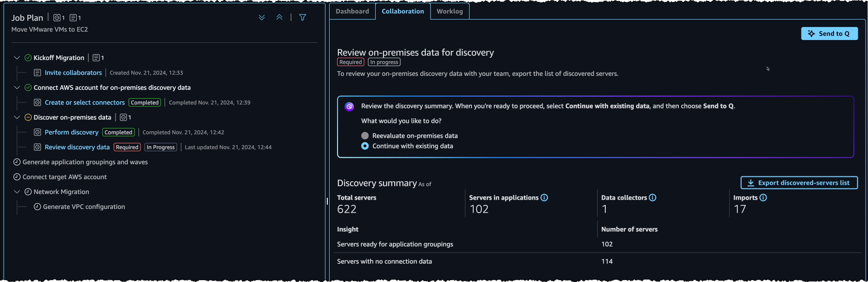Collapse all job plan steps chevron icon
Viewport: 868px width, 282px height.
pyautogui.click(x=279, y=17)
